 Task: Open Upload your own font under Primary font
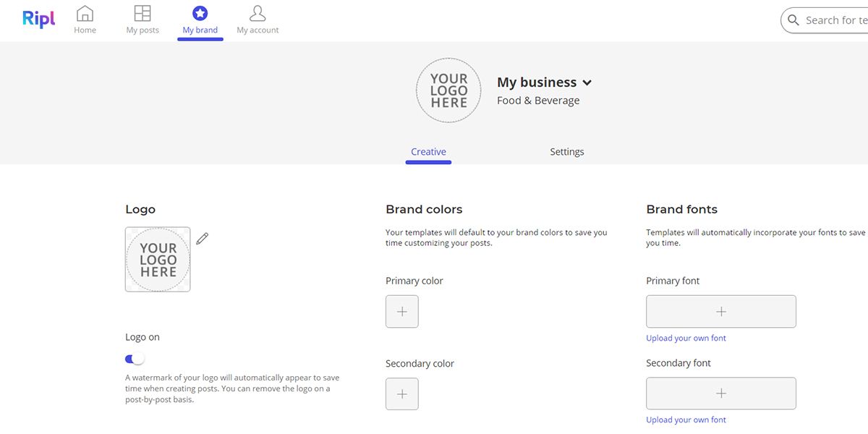[686, 338]
